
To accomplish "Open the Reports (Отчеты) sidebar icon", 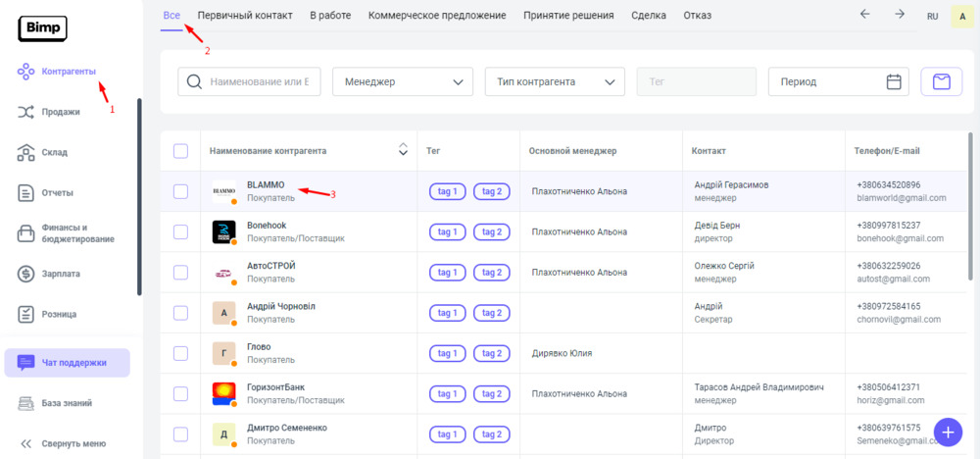I will 26,193.
